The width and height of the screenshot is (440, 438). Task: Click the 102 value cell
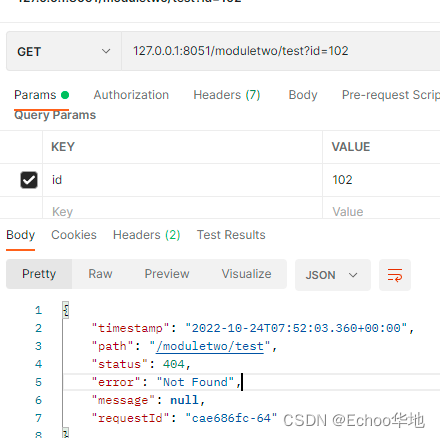381,180
